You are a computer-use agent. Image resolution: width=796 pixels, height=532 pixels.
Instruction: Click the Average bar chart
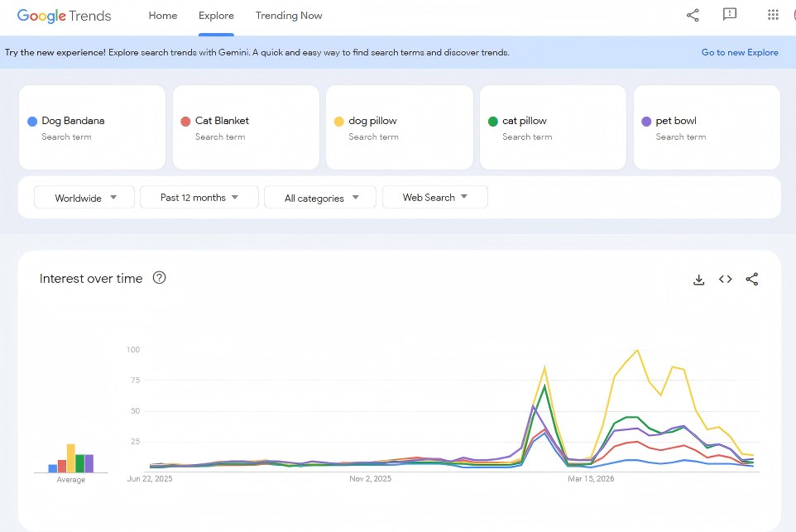[x=71, y=458]
